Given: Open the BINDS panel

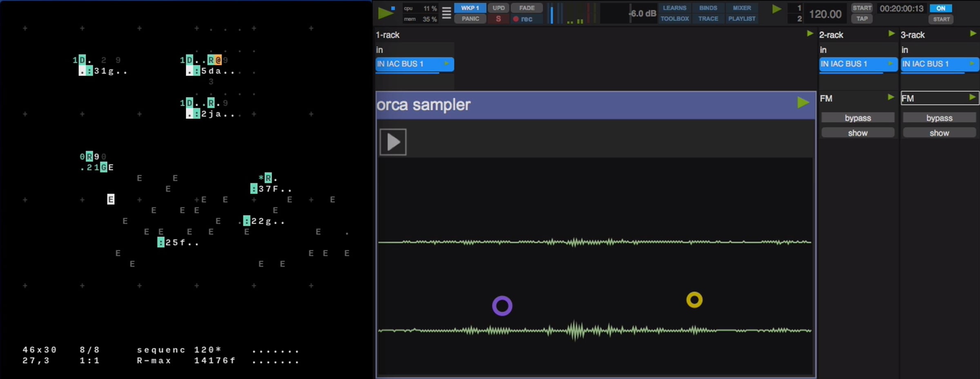Looking at the screenshot, I should pos(708,8).
